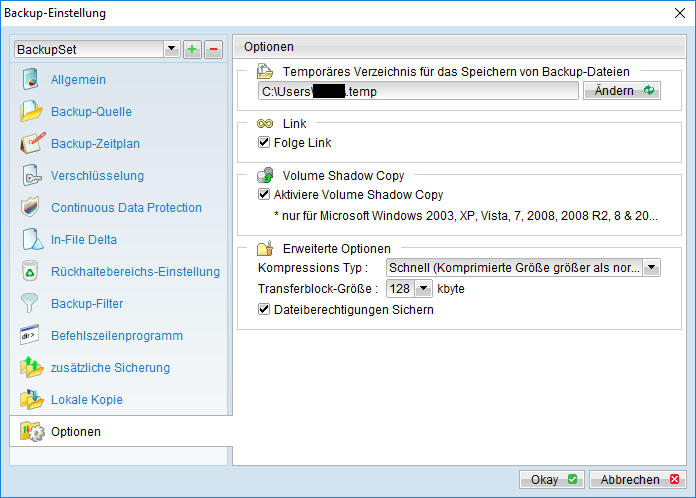Click the green plus add backup set icon

[x=192, y=49]
